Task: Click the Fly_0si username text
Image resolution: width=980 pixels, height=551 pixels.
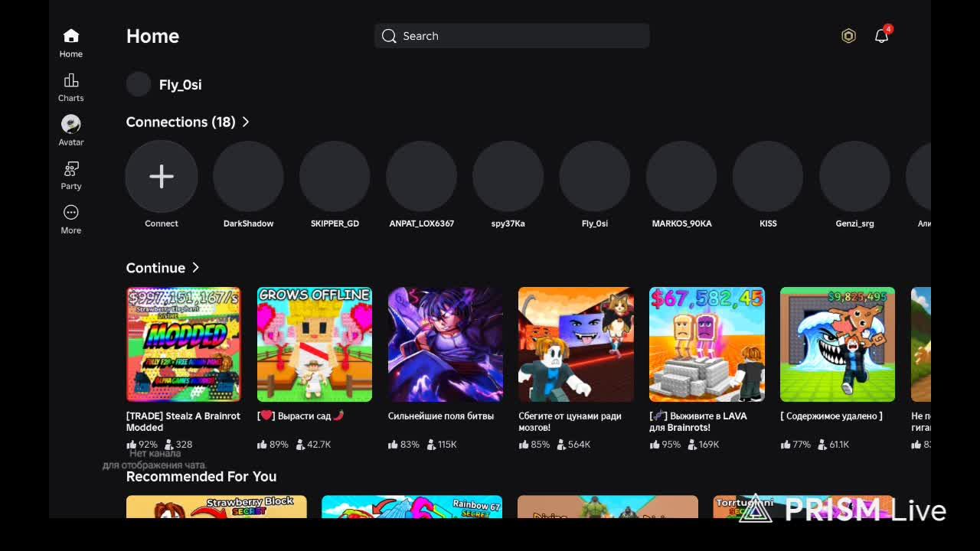Action: tap(181, 84)
